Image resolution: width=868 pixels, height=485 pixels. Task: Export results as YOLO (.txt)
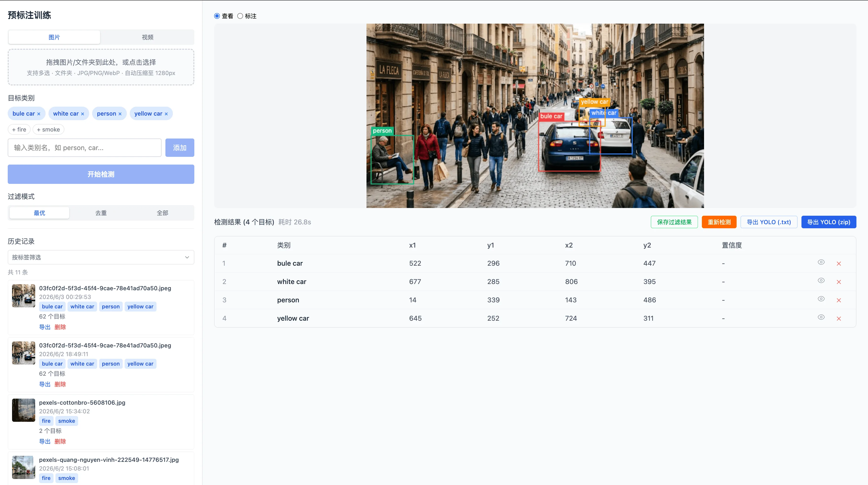tap(769, 222)
